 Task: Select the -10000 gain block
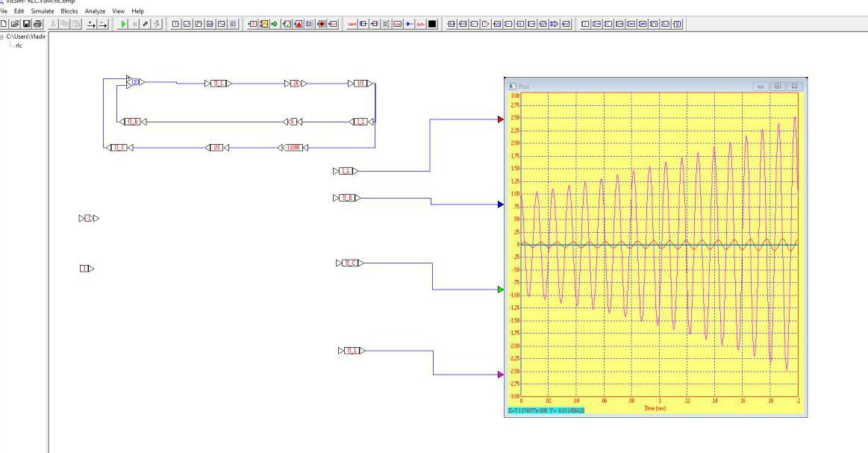(x=293, y=148)
